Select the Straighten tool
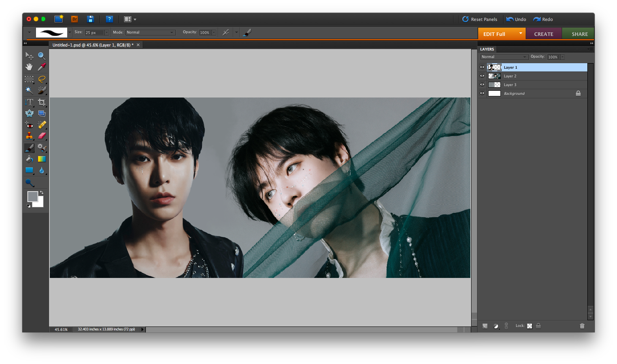 tap(42, 113)
